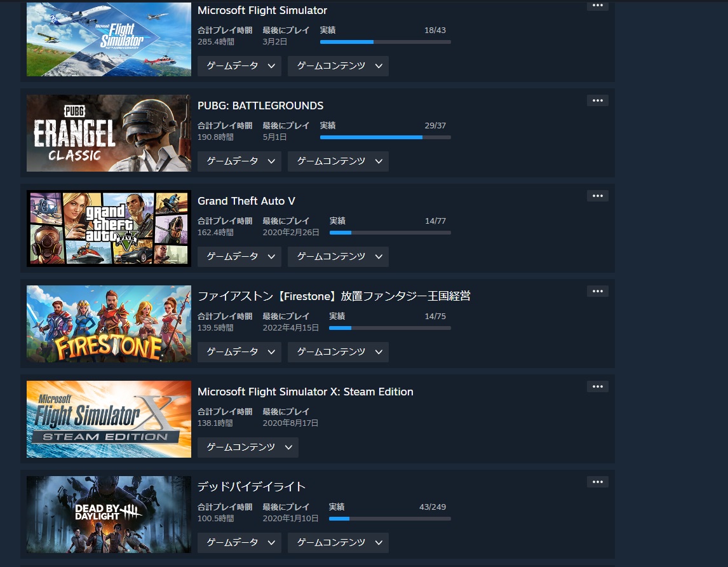Expand ゲームコンテンツ dropdown for Firestone
728x567 pixels.
[x=338, y=352]
